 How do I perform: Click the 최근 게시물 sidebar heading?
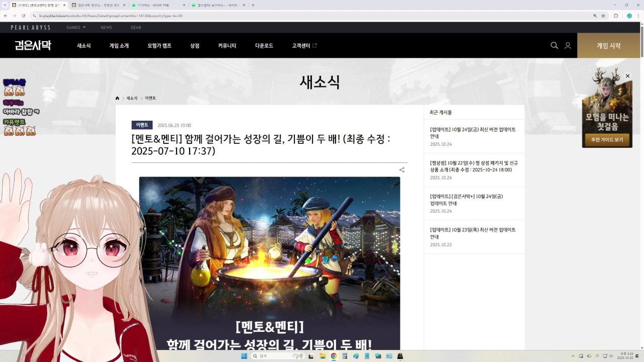coord(441,113)
